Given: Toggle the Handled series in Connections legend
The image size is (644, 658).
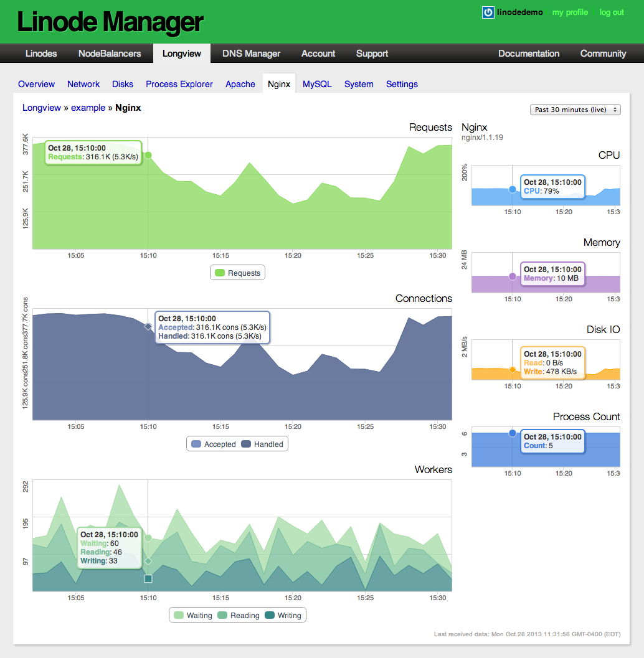Looking at the screenshot, I should (x=262, y=444).
